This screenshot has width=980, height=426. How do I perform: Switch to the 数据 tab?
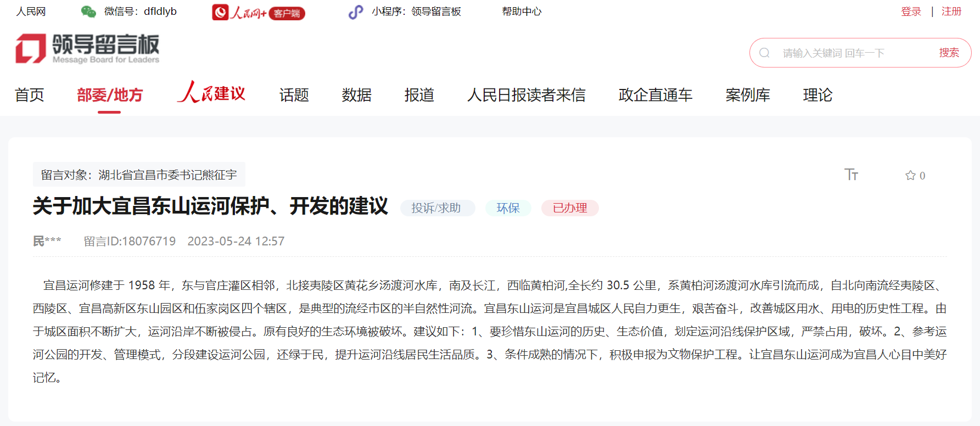point(357,95)
